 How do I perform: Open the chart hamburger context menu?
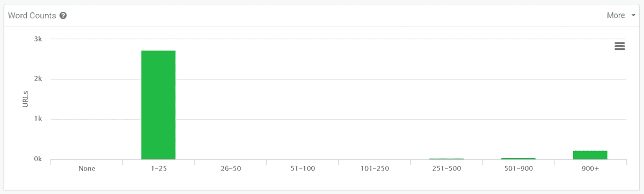(x=620, y=46)
